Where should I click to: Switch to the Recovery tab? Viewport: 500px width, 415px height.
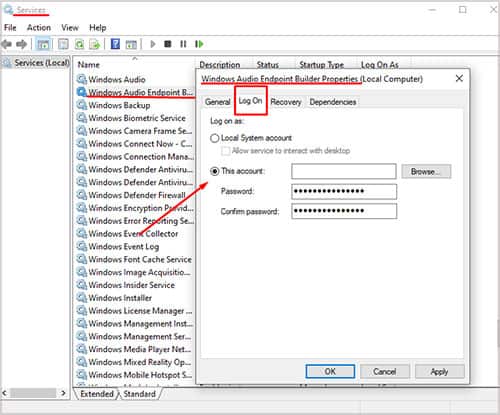click(x=286, y=102)
